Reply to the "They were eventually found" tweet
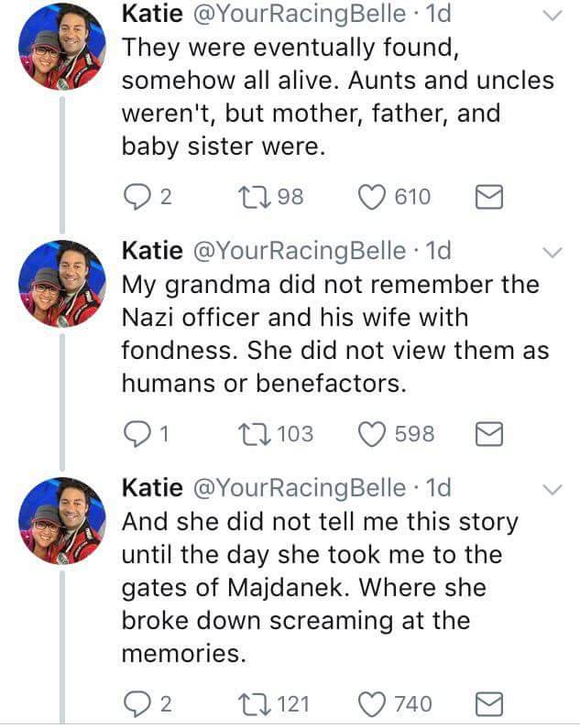580x728 pixels. [x=135, y=196]
